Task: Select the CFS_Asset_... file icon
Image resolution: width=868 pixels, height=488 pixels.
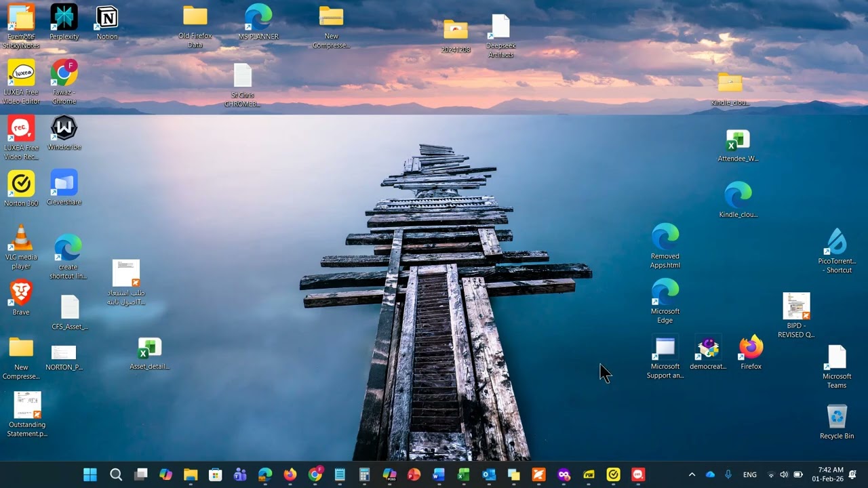Action: click(70, 312)
